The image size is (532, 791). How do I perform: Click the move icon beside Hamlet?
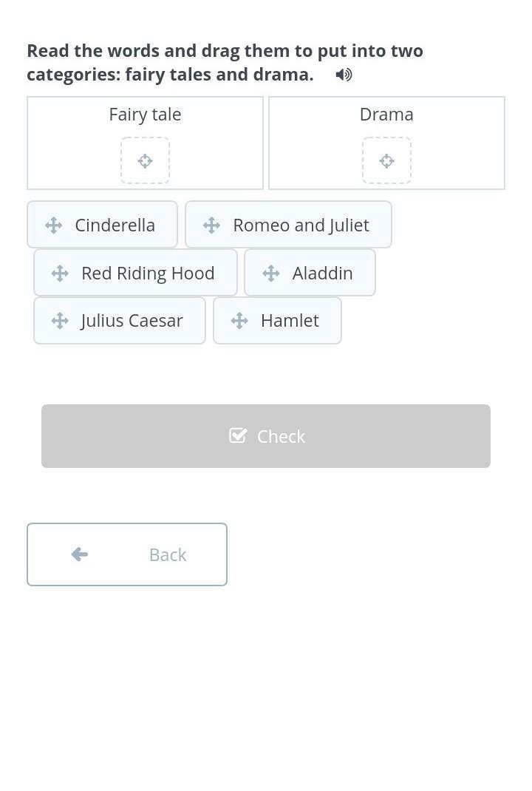(x=239, y=321)
